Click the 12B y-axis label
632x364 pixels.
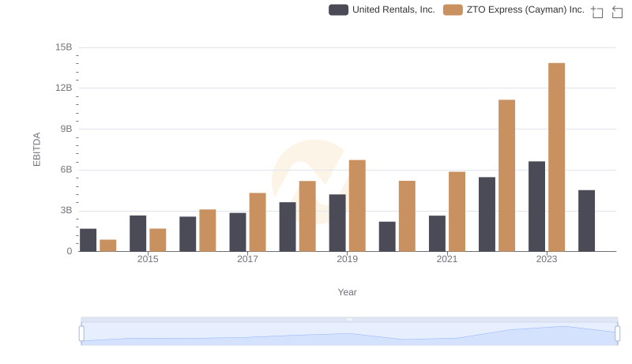pos(64,88)
